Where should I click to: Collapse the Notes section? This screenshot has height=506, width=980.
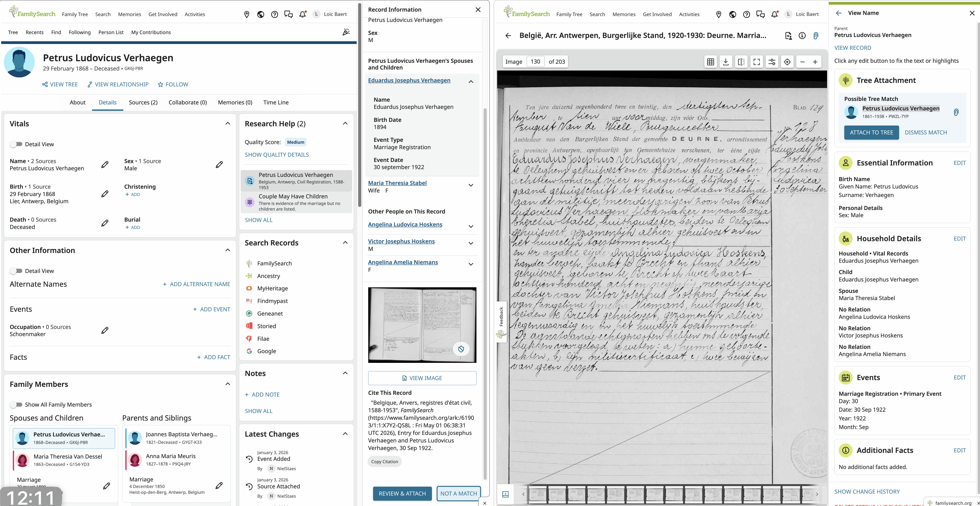(x=345, y=373)
